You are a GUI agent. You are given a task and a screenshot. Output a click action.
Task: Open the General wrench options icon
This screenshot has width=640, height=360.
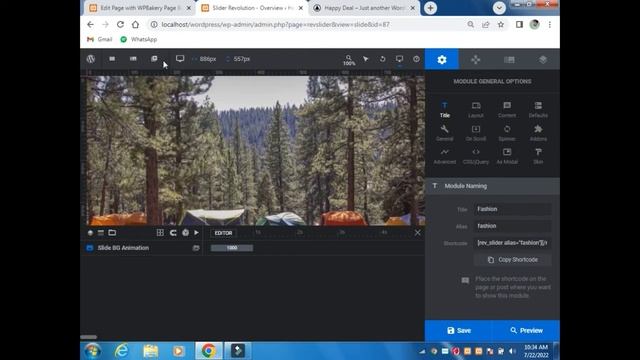coord(444,133)
